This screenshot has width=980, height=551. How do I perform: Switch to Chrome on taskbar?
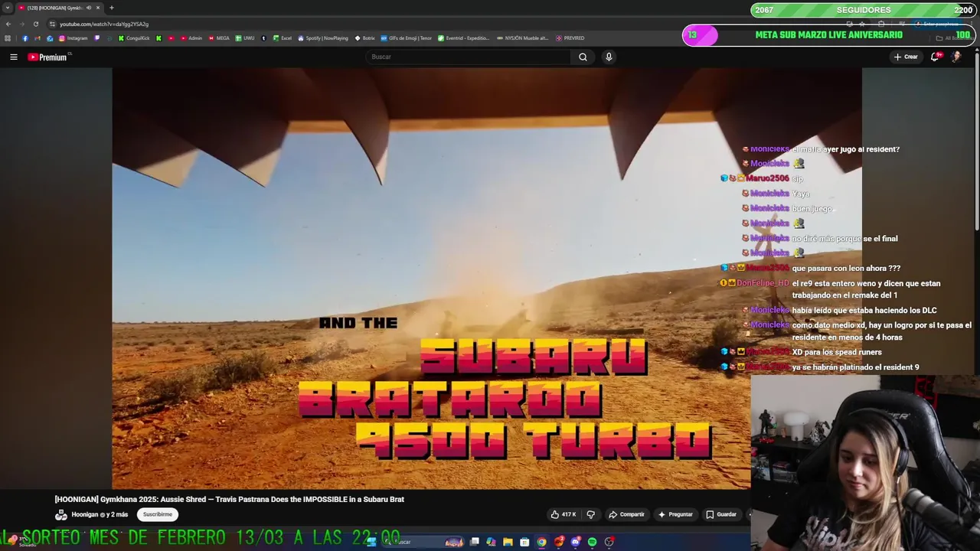point(542,542)
